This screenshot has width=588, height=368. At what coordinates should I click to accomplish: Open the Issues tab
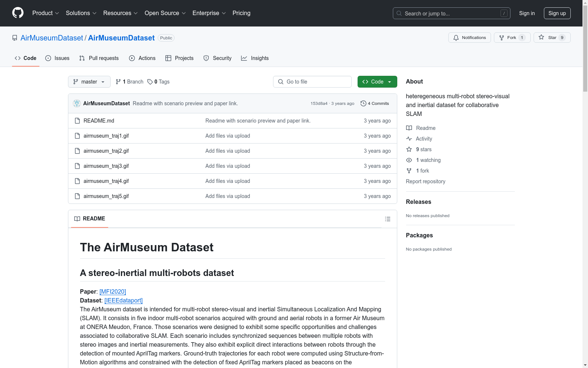pyautogui.click(x=57, y=58)
